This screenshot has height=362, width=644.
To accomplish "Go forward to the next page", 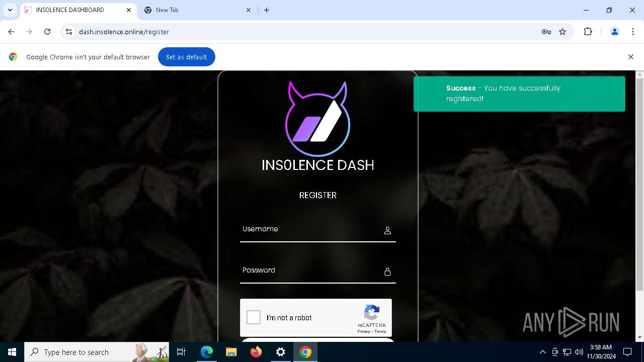I will (x=29, y=32).
